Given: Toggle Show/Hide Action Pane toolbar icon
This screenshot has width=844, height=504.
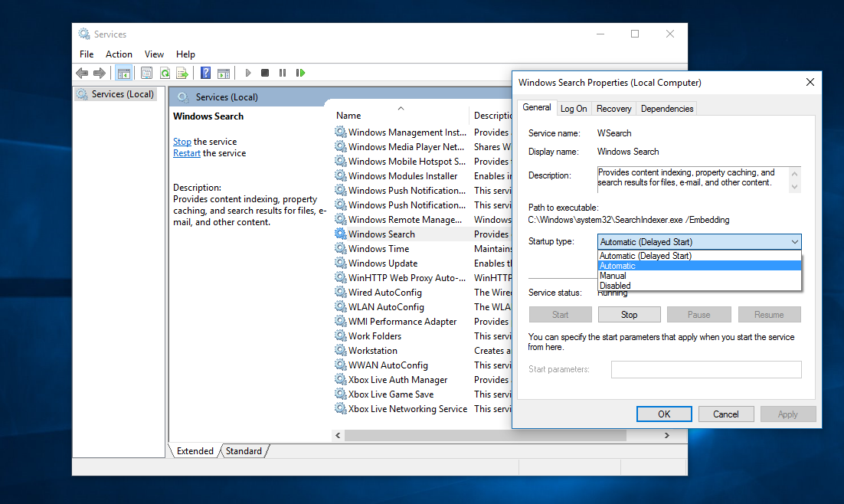Looking at the screenshot, I should [224, 73].
